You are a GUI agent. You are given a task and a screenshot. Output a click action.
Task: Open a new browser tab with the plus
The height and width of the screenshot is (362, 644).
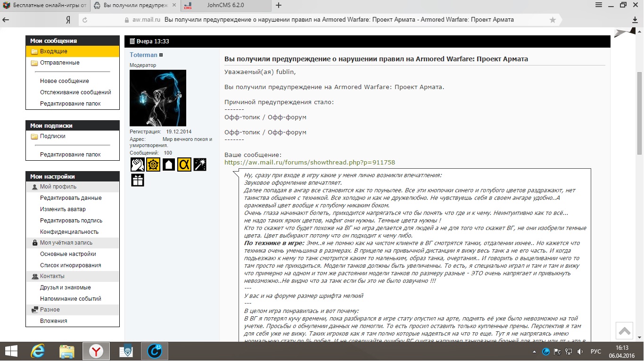click(278, 6)
